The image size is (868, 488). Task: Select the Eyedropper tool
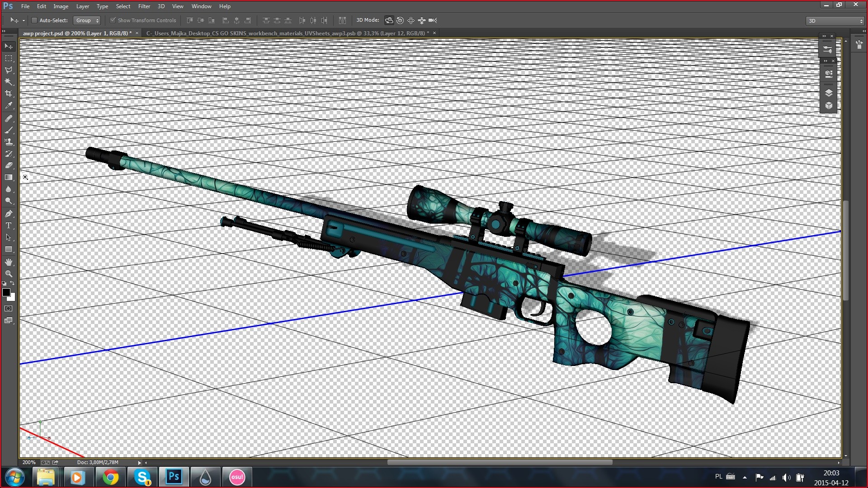coord(9,105)
